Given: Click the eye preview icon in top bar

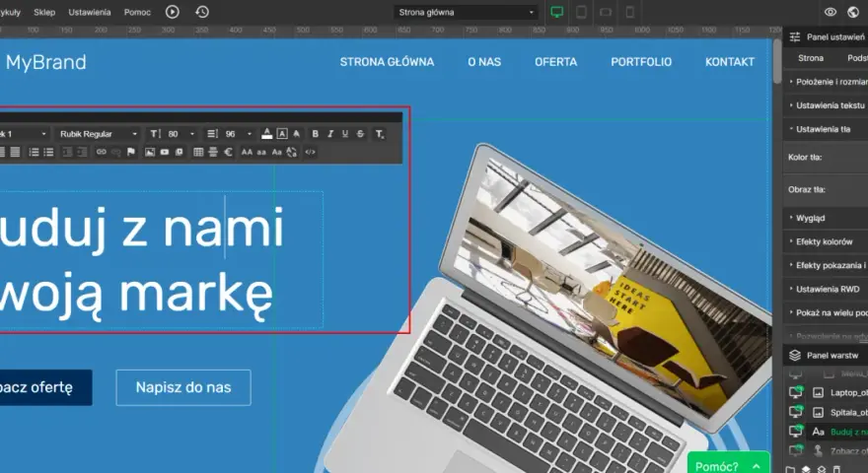Looking at the screenshot, I should pos(830,12).
